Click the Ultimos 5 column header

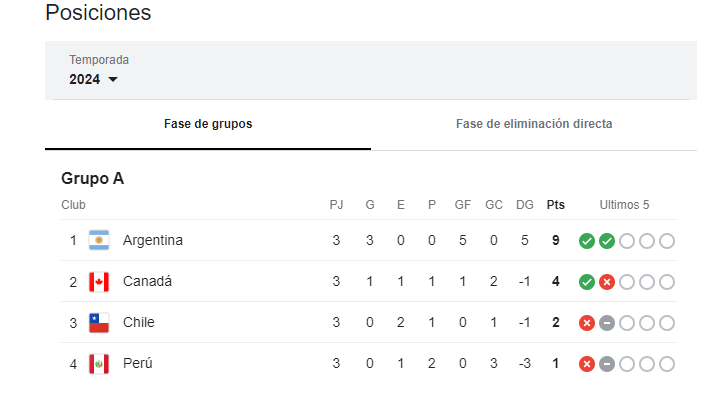(624, 205)
